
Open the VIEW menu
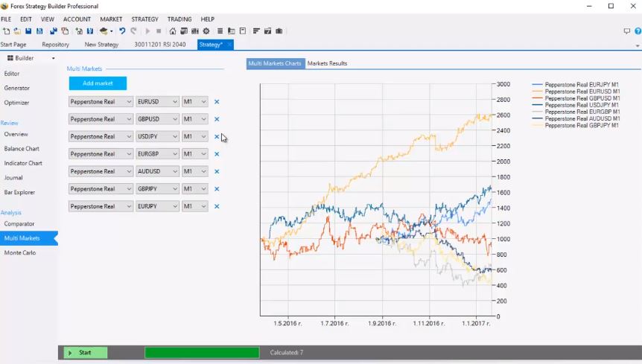coord(48,19)
